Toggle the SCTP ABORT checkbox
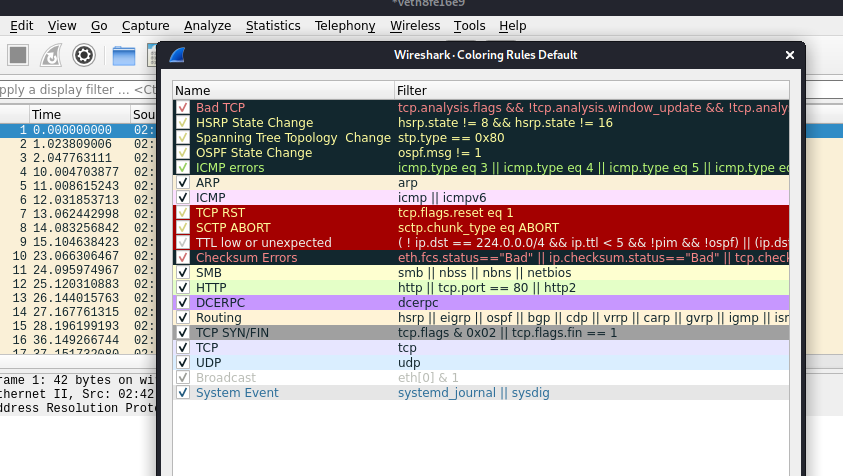The height and width of the screenshot is (476, 843). click(x=183, y=228)
